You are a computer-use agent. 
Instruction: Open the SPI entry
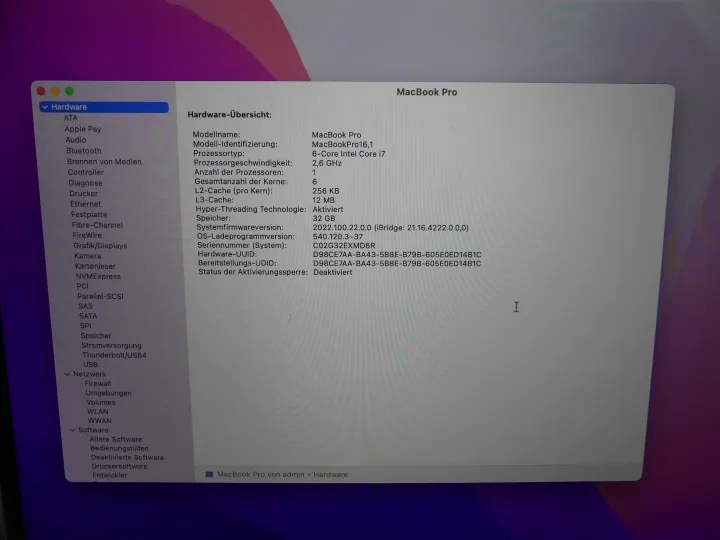point(85,326)
